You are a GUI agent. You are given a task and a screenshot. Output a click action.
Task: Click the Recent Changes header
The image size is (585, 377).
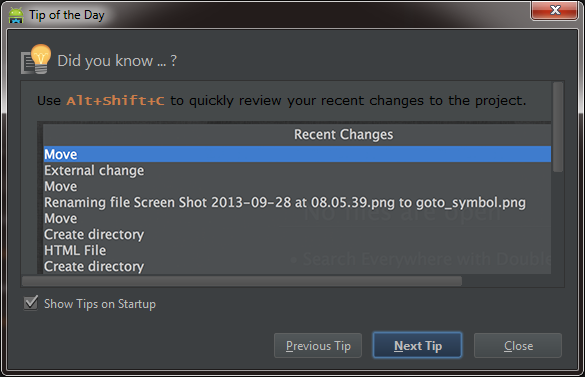tap(344, 134)
